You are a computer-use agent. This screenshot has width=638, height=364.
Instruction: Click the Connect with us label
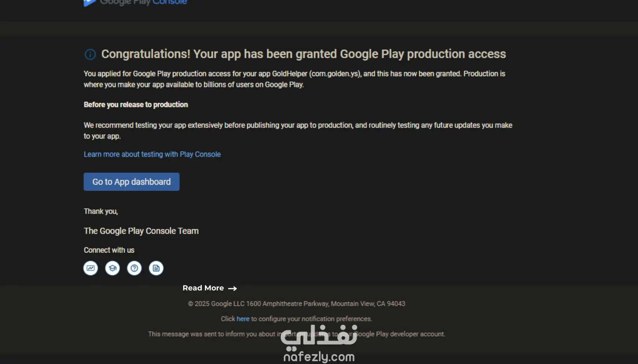click(109, 250)
